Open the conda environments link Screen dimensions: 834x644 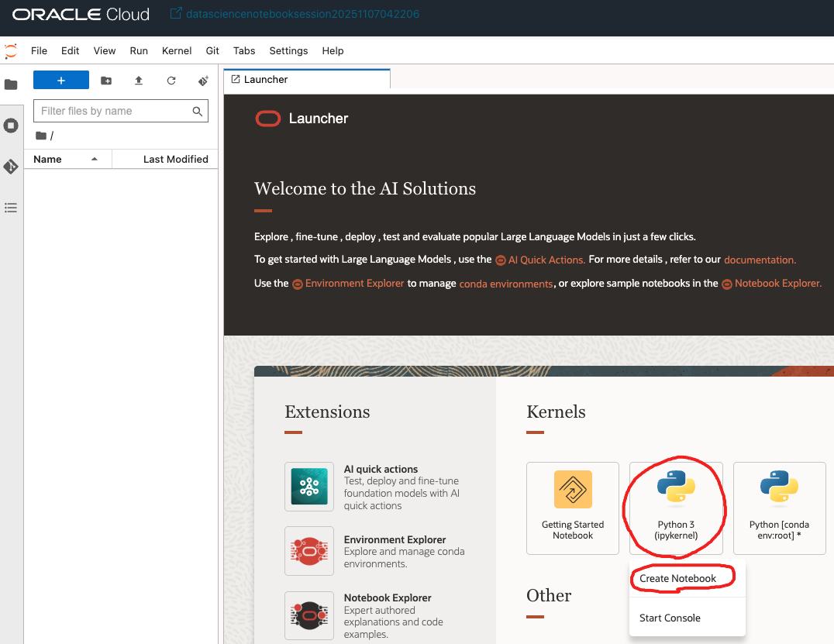pos(506,284)
